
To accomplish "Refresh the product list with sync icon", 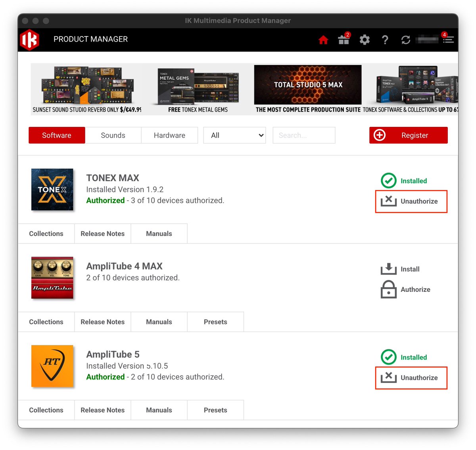I will click(405, 40).
